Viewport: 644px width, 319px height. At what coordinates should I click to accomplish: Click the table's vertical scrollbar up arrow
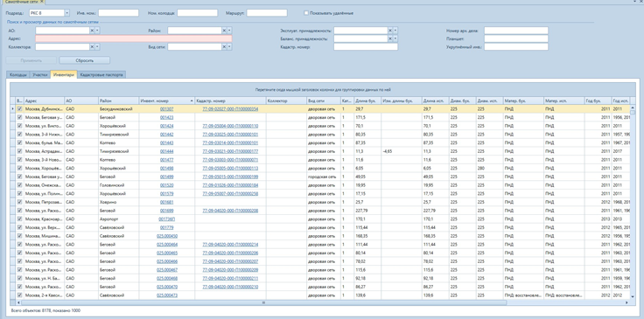click(x=633, y=107)
